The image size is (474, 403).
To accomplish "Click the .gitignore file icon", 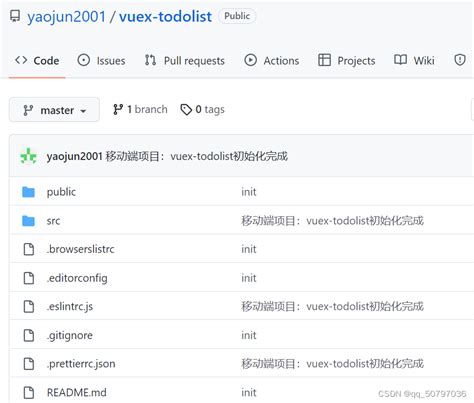I will 29,335.
